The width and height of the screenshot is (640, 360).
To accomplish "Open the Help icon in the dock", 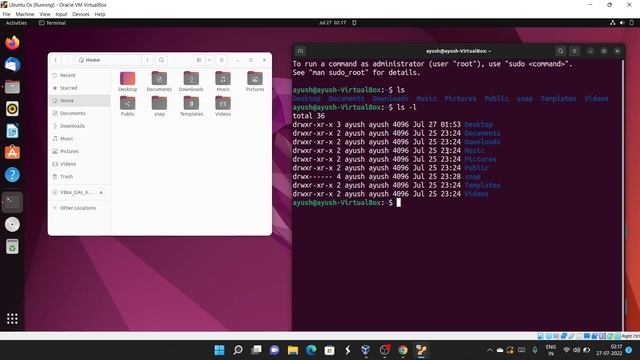I will pos(12,175).
